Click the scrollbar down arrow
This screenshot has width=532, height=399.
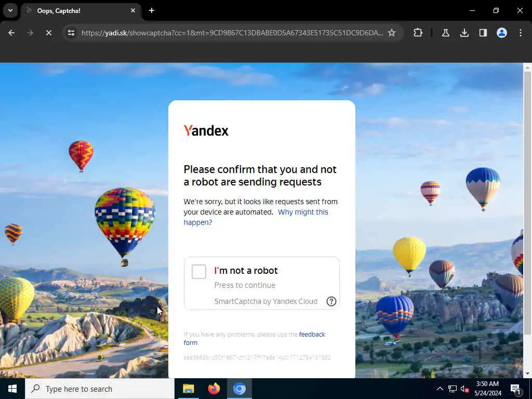[x=527, y=374]
